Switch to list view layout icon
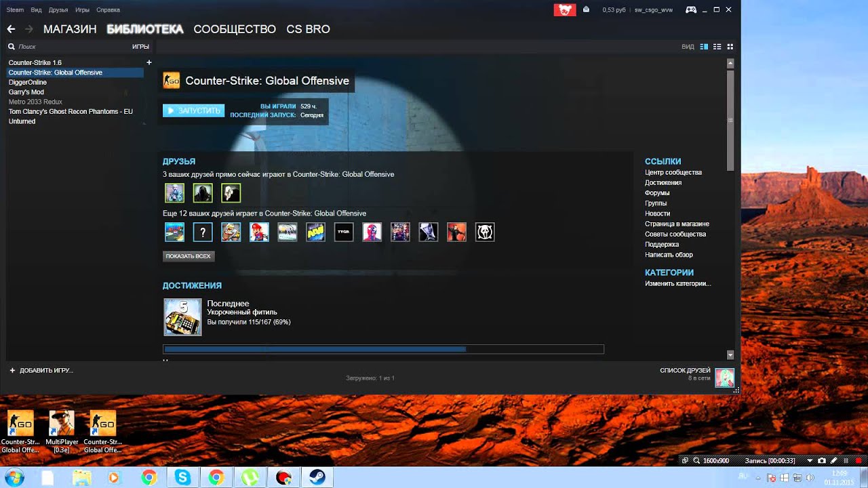868x488 pixels. pos(717,47)
